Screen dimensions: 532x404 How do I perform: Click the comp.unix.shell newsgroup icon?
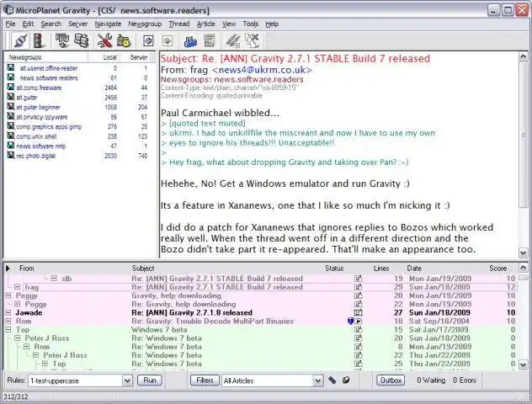(x=11, y=136)
